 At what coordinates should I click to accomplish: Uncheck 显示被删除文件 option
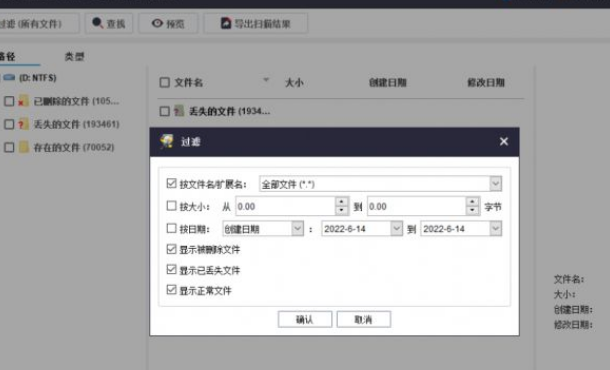click(171, 249)
